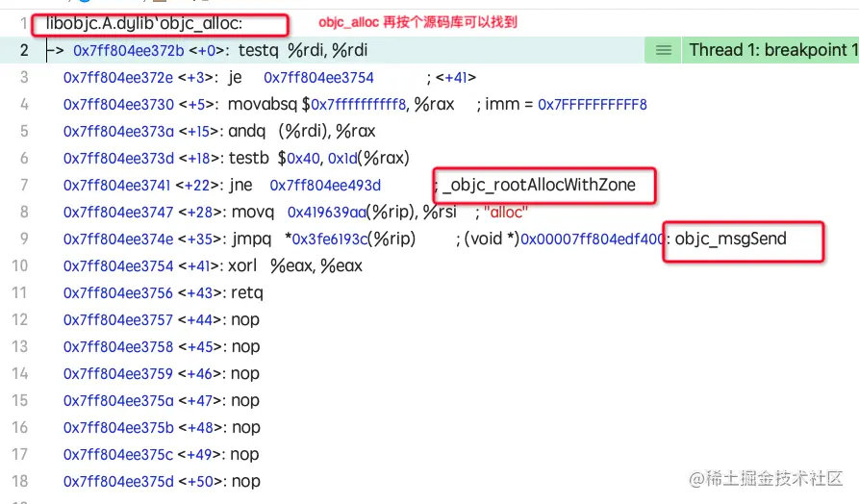Viewport: 859px width, 504px height.
Task: Click the testb $0x40 instruction
Action: tap(318, 158)
